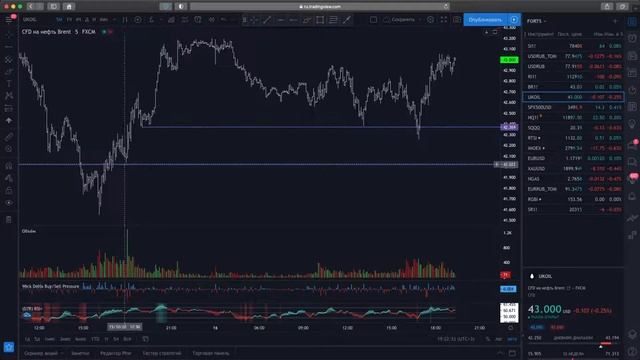Image resolution: width=640 pixels, height=360 pixels.
Task: Collapse the bottom panel with chevron
Action: coord(500,353)
